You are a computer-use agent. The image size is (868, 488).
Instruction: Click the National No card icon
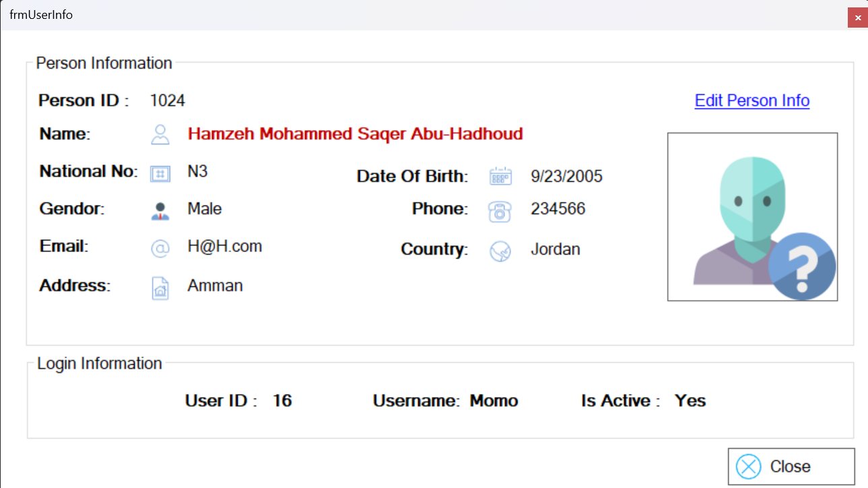tap(160, 173)
